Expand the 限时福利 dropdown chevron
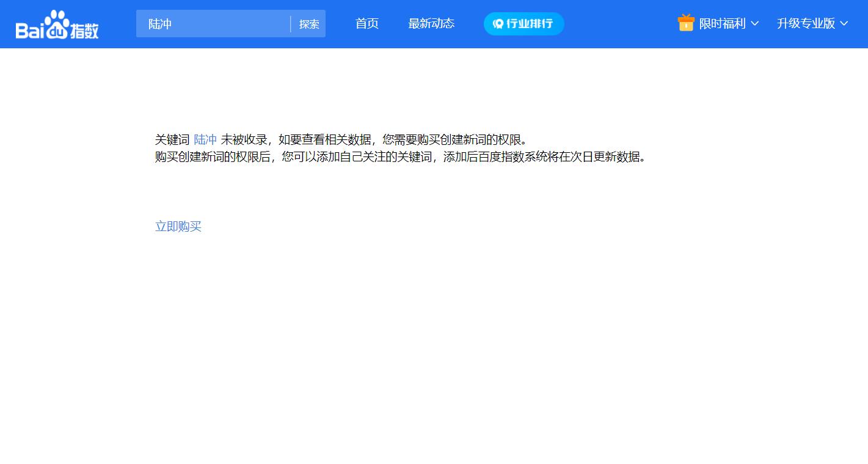 (x=756, y=24)
